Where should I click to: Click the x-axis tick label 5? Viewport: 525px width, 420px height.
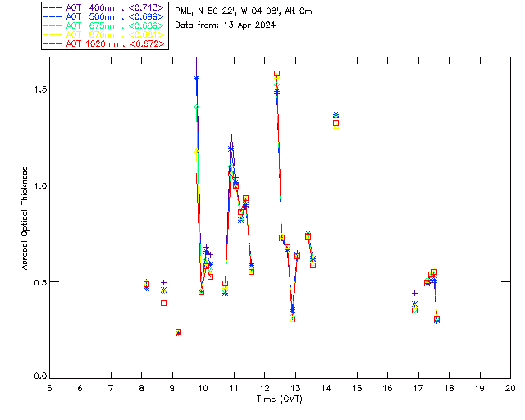click(49, 389)
